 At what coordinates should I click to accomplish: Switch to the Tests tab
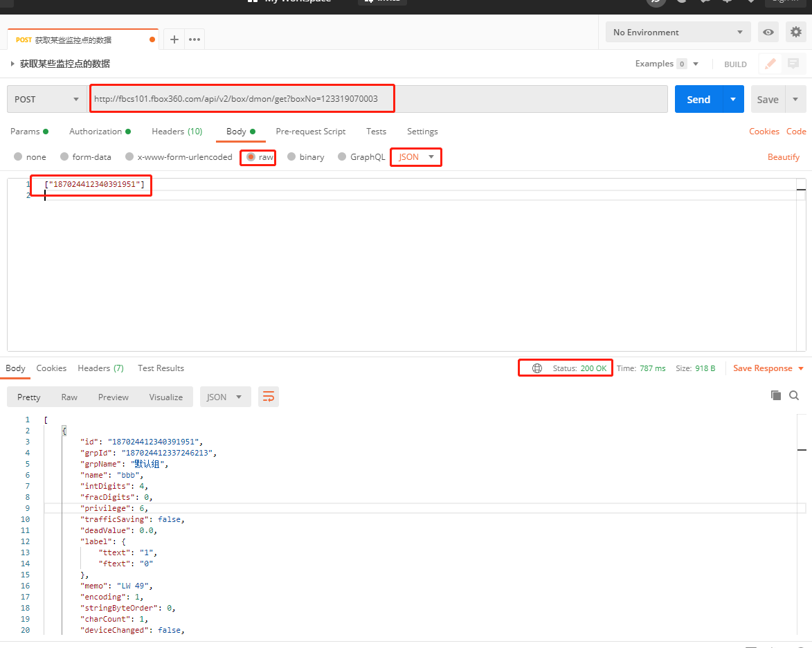pos(377,132)
